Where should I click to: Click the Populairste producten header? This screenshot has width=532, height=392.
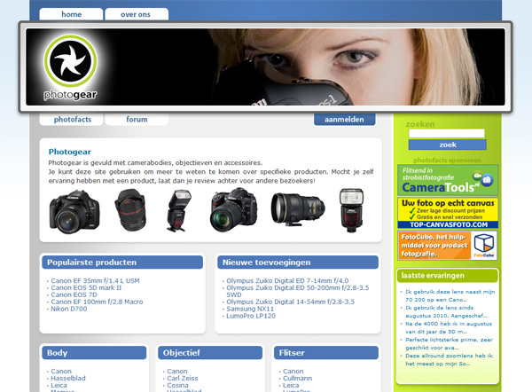pos(122,263)
